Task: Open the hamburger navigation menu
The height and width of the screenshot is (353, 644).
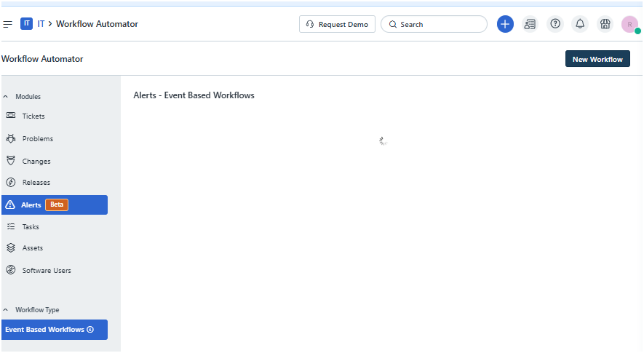Action: point(7,24)
